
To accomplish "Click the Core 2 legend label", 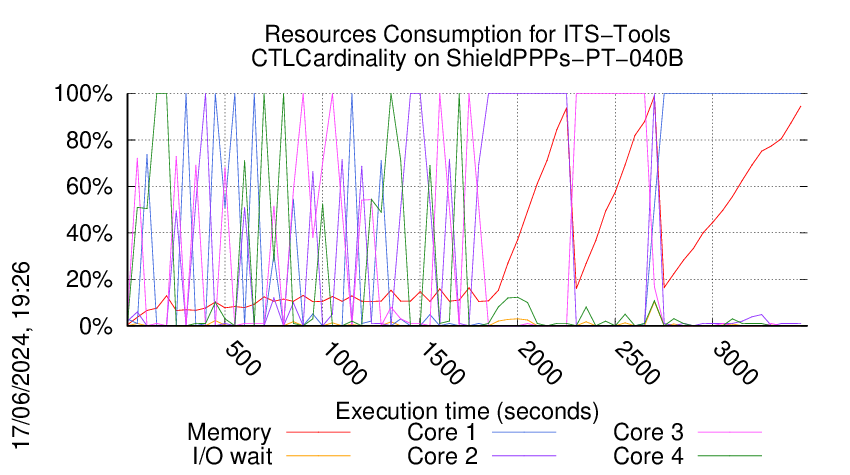I will (x=442, y=456).
